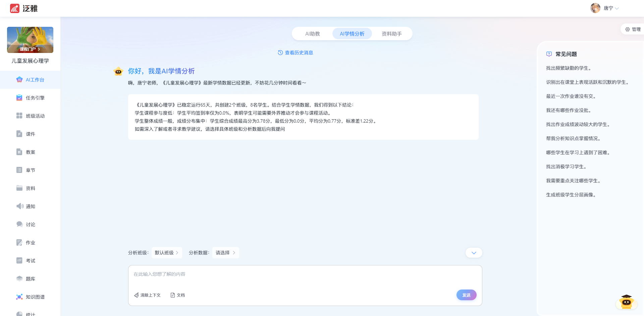Open the robot mascot assistant icon

tap(626, 302)
